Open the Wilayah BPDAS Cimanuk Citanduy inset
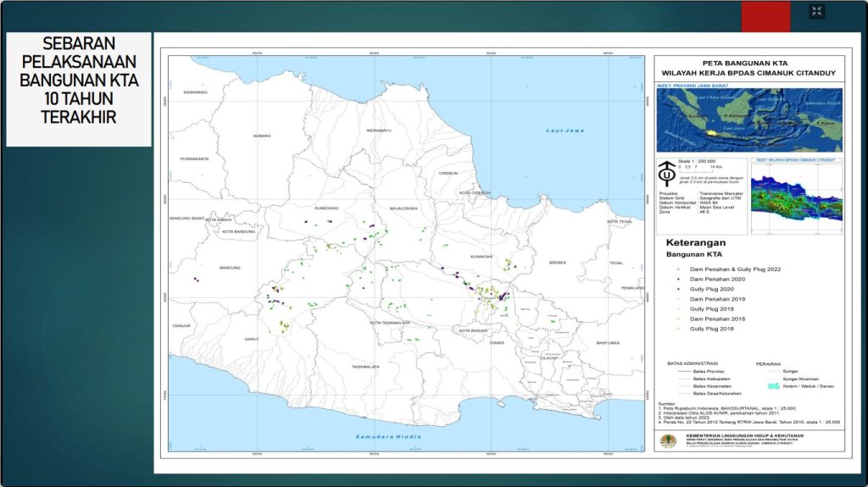The height and width of the screenshot is (487, 868). (797, 198)
